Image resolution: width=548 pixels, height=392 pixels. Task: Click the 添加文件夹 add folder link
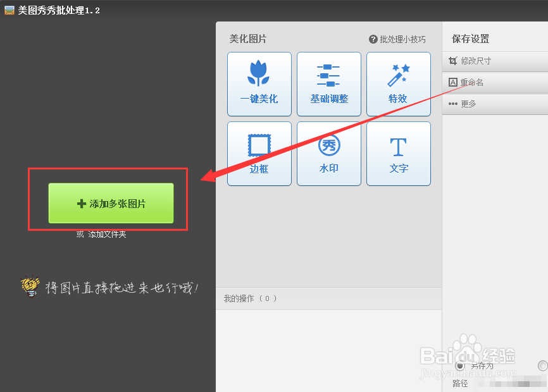(x=107, y=235)
